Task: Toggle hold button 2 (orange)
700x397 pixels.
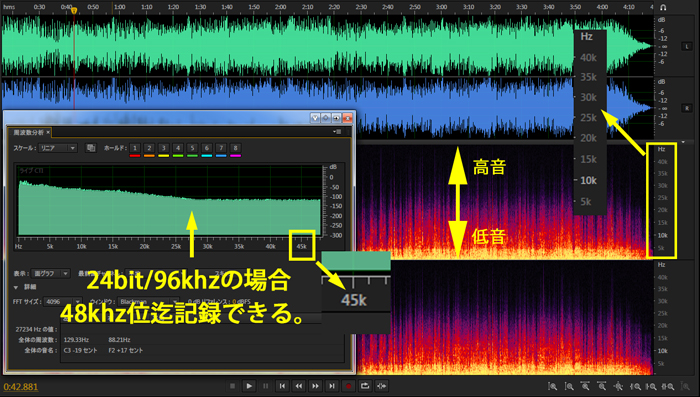Action: [149, 148]
